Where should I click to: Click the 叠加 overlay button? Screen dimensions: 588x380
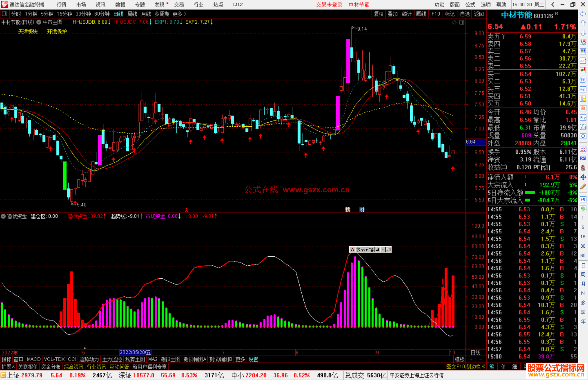tap(393, 14)
